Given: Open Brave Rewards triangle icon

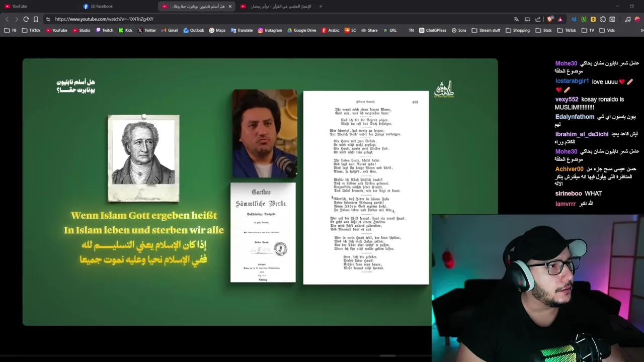Looking at the screenshot, I should point(560,19).
